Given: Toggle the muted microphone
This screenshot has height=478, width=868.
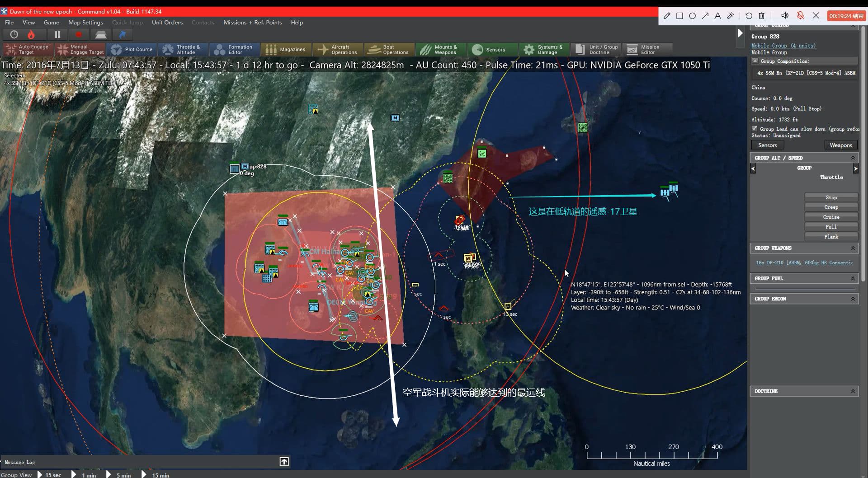Looking at the screenshot, I should (800, 16).
